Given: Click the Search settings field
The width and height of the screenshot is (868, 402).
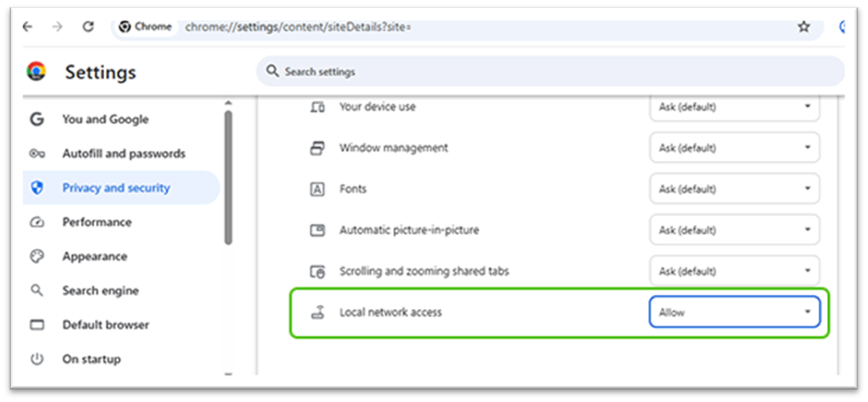Looking at the screenshot, I should (551, 71).
